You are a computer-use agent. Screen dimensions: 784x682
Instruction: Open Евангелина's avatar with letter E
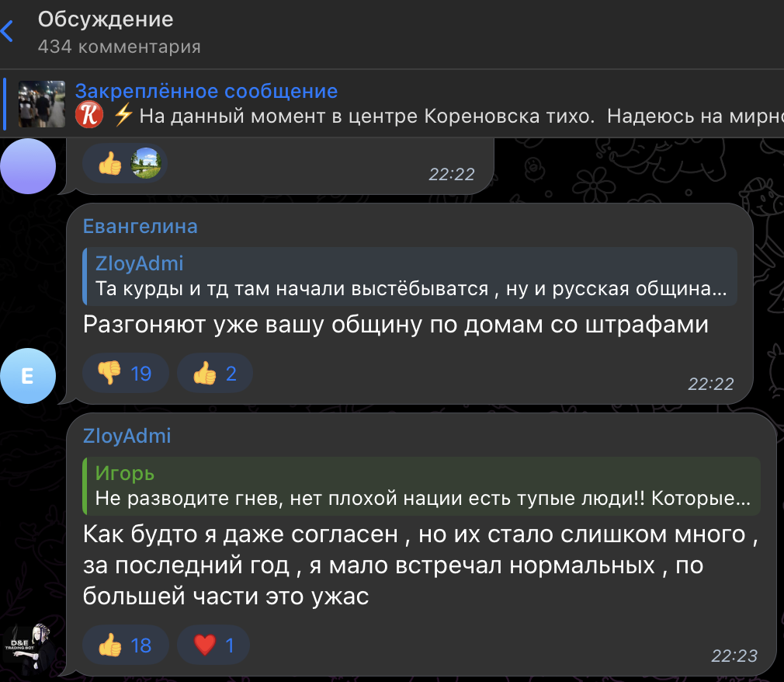[x=28, y=376]
